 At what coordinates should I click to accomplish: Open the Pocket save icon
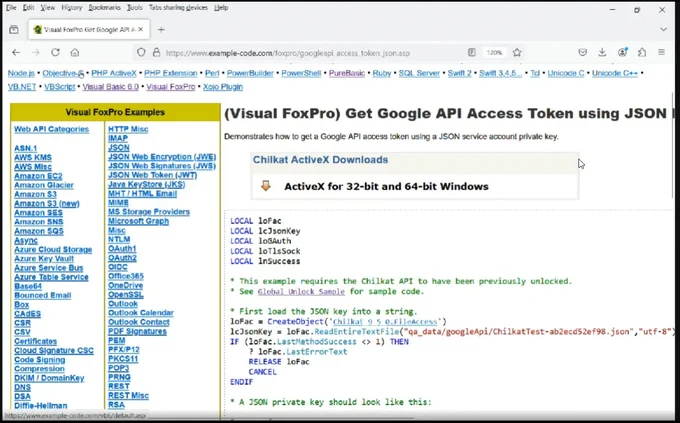coord(582,52)
